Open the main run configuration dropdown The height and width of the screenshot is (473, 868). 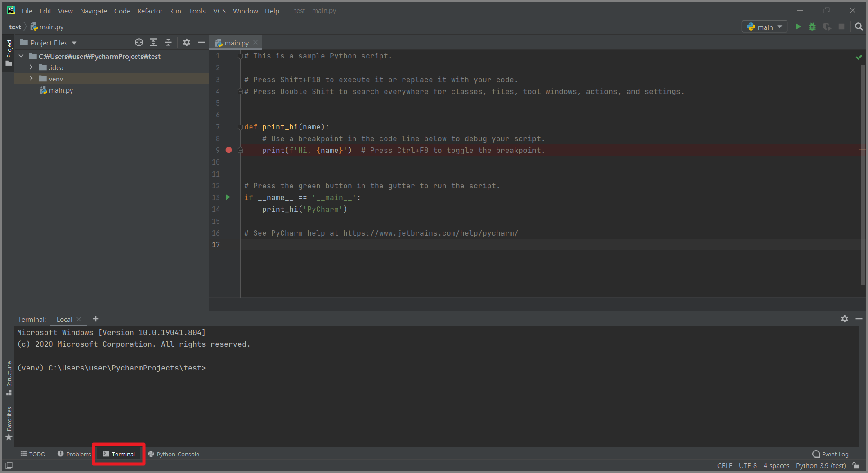click(x=765, y=27)
